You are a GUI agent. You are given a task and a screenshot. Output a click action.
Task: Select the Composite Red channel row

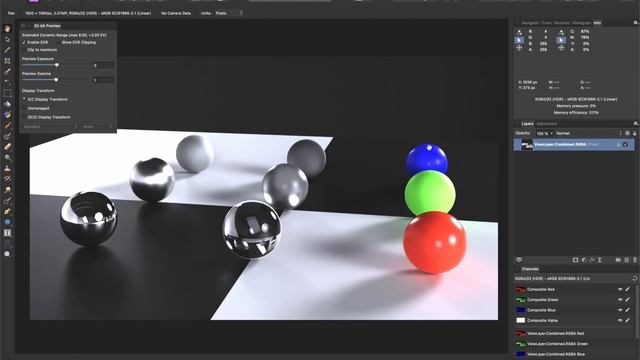pos(574,289)
